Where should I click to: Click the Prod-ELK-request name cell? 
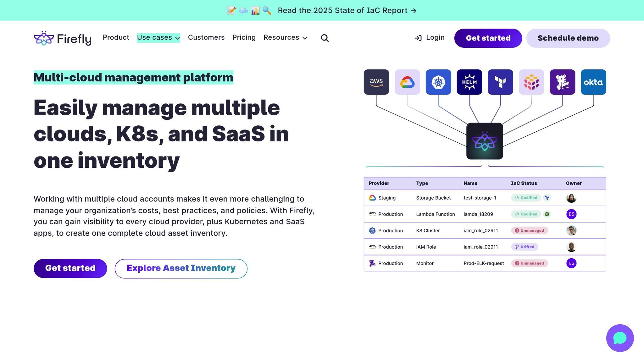point(484,263)
